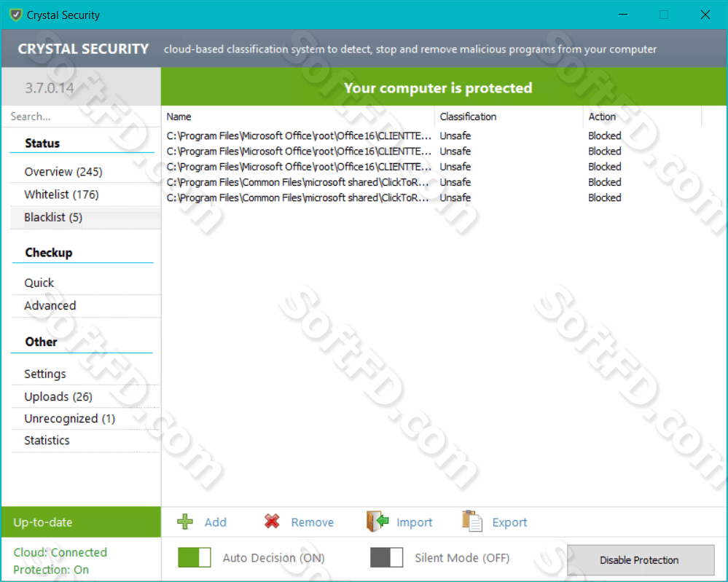Sort by the Classification column header
This screenshot has height=582, width=728.
click(x=509, y=117)
